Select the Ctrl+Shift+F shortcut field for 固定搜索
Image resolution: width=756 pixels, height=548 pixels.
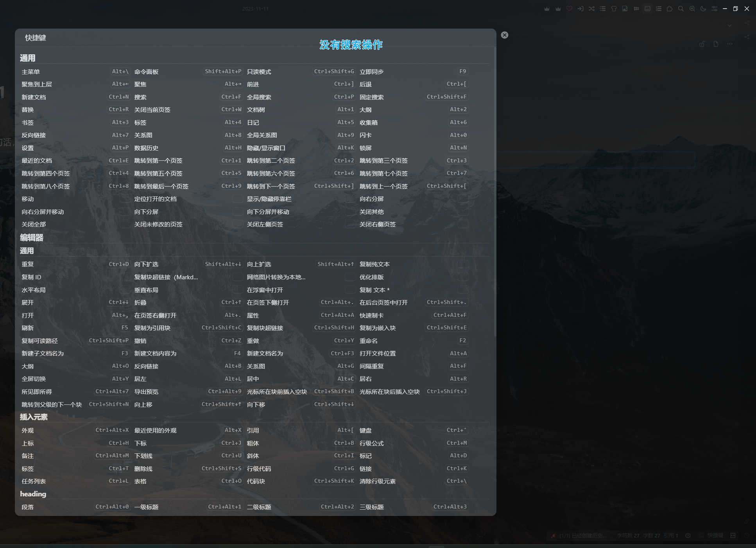coord(447,97)
